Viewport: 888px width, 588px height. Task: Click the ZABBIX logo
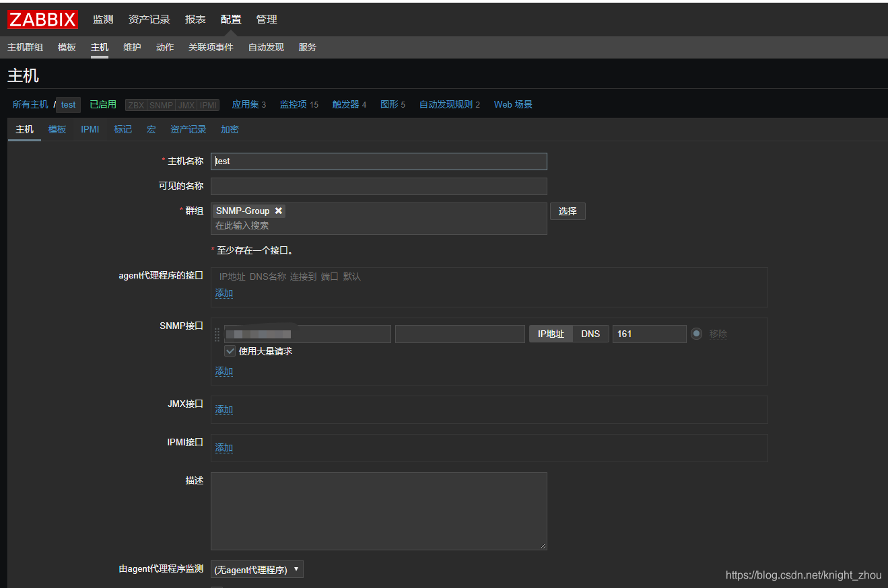(42, 20)
